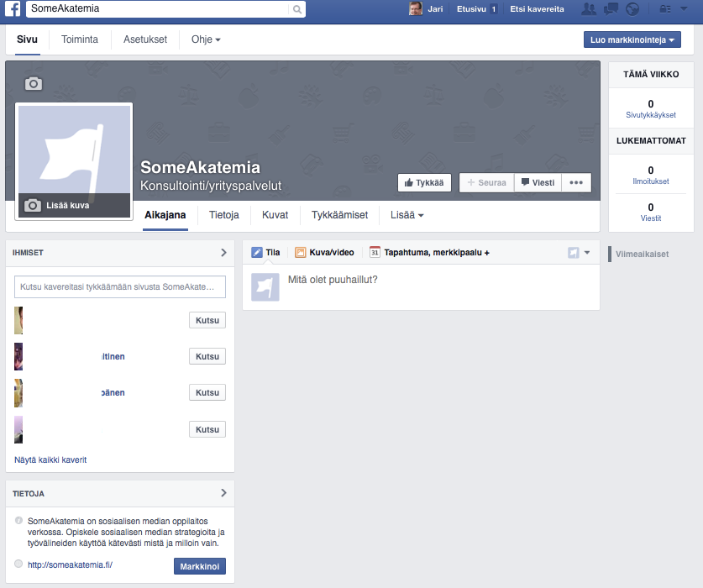Select the Aikajana tab

[165, 215]
